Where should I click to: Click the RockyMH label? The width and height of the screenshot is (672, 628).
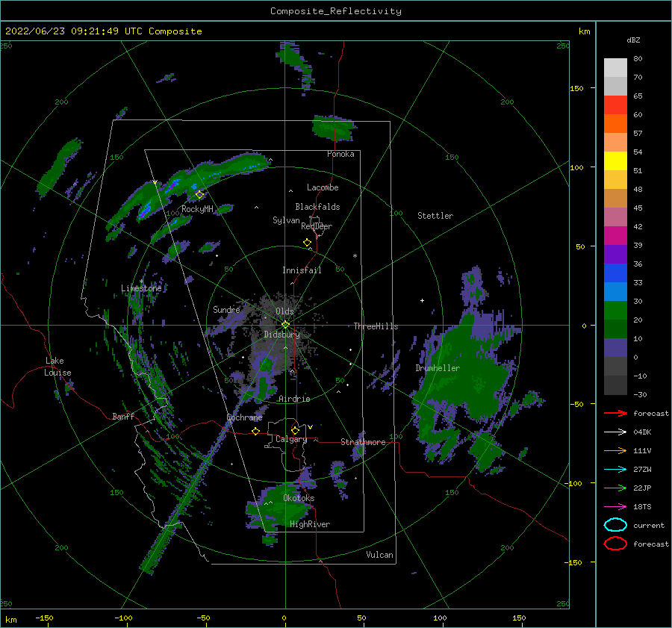[197, 209]
